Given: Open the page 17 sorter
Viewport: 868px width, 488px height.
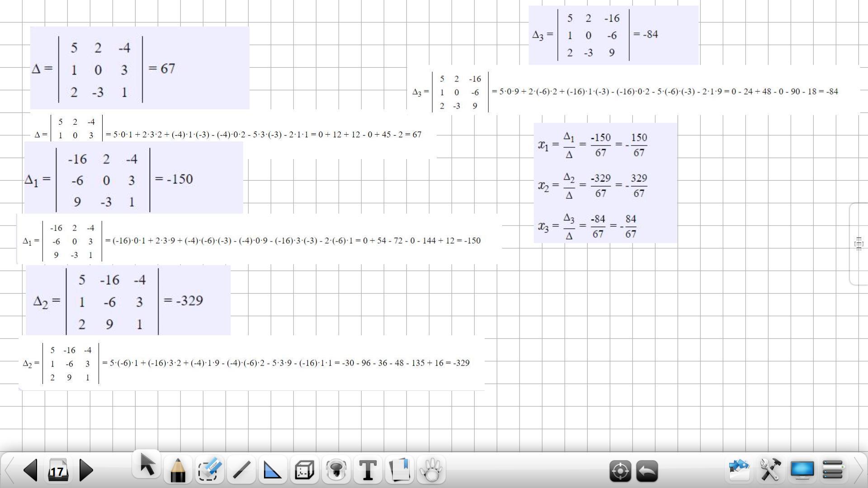Looking at the screenshot, I should click(x=58, y=471).
